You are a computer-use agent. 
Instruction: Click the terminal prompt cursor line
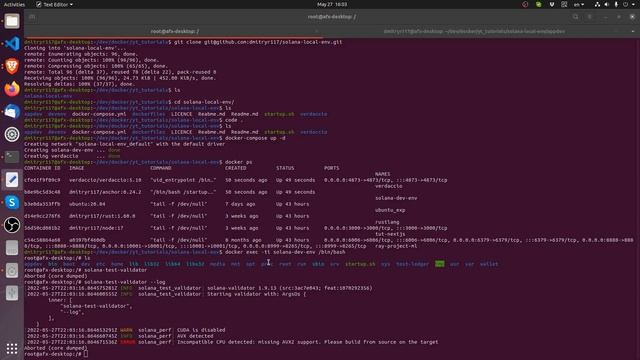[56, 354]
